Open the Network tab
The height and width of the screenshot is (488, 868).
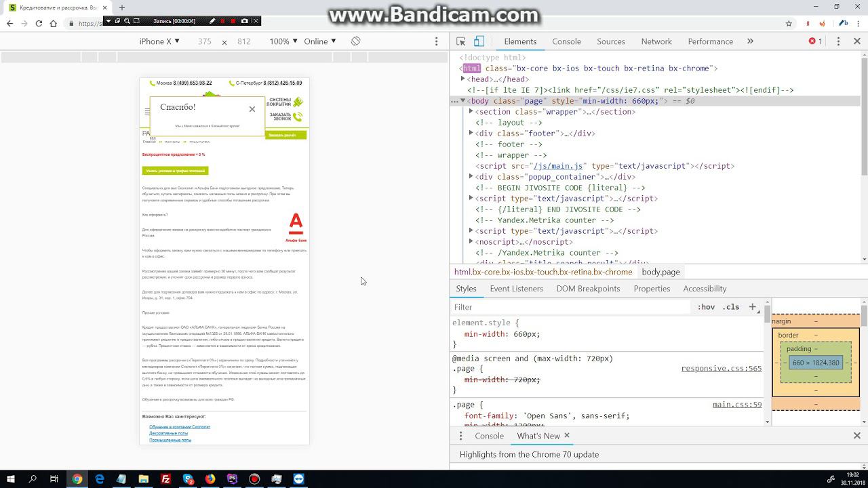tap(656, 41)
